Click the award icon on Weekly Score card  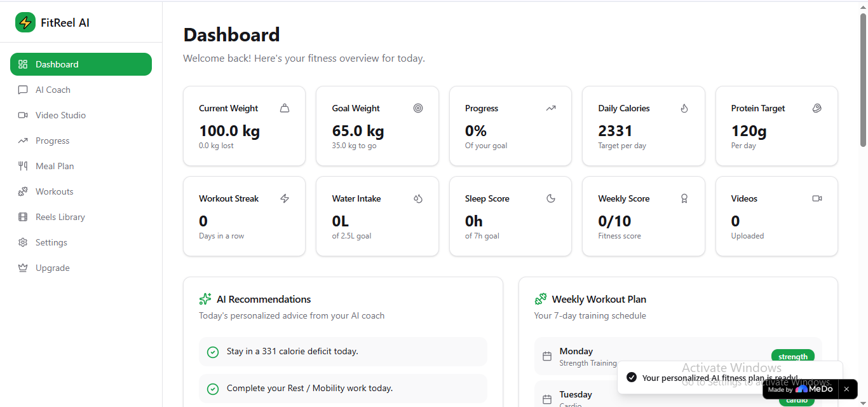point(684,198)
